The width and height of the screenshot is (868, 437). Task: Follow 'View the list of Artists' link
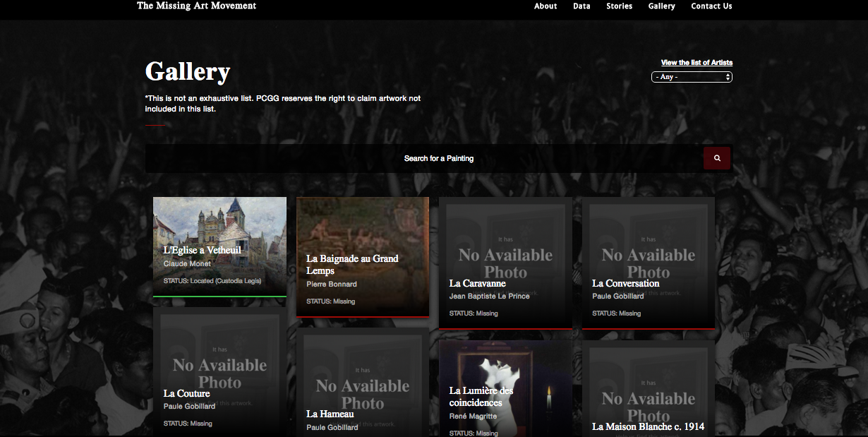click(697, 63)
